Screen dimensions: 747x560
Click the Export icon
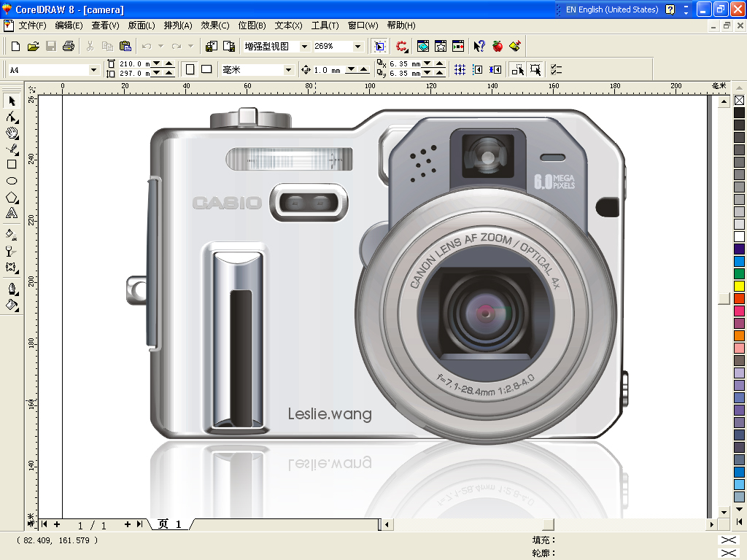pyautogui.click(x=229, y=46)
